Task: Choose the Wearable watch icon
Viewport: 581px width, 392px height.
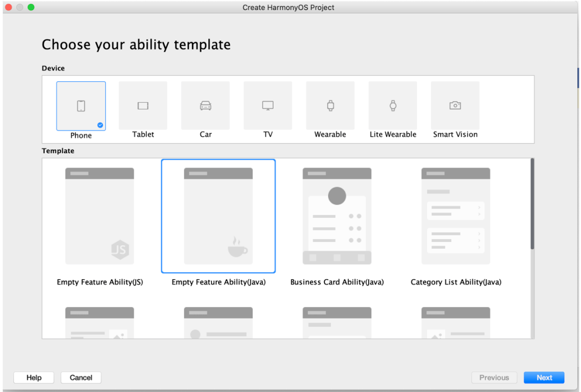Action: pos(330,105)
